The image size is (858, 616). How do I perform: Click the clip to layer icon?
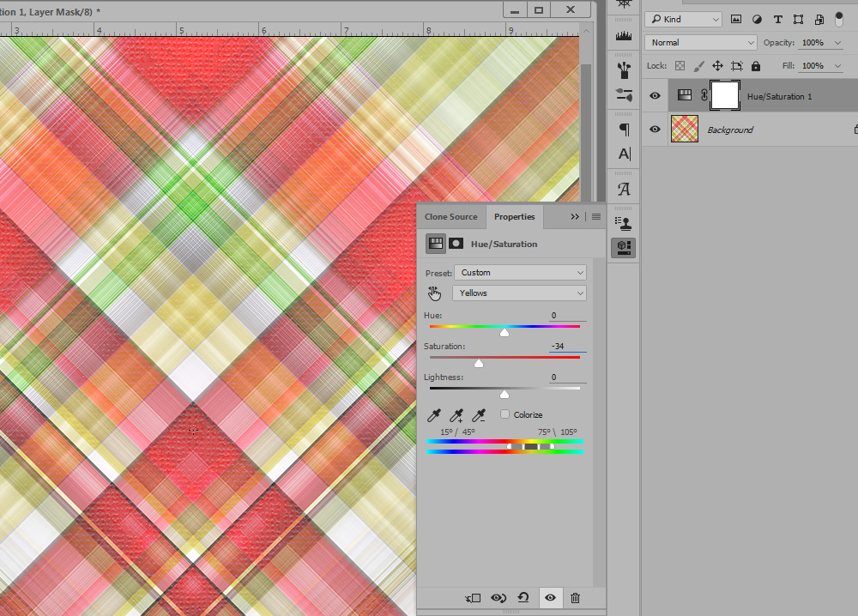coord(473,598)
